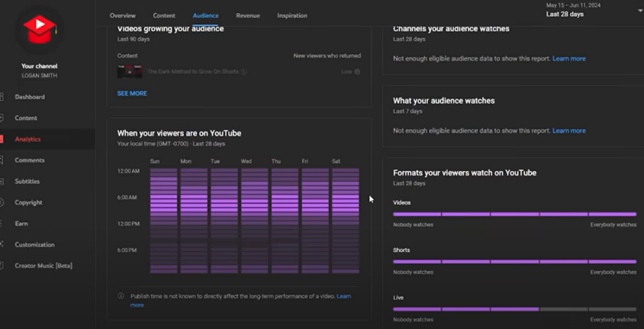
Task: Open Customization in the sidebar
Action: (x=35, y=245)
